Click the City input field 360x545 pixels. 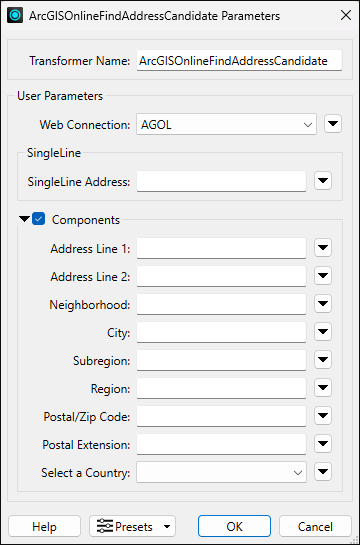[x=221, y=333]
